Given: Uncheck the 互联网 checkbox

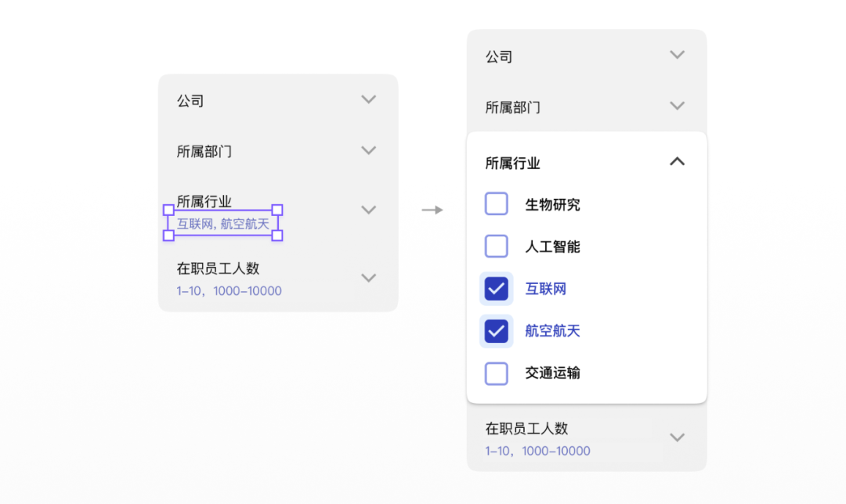Looking at the screenshot, I should 497,289.
